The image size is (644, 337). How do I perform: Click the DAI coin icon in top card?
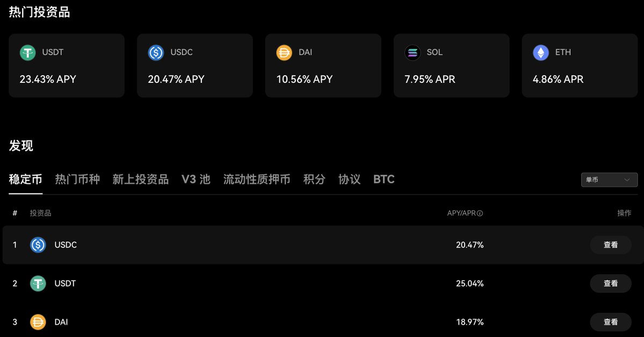point(284,53)
